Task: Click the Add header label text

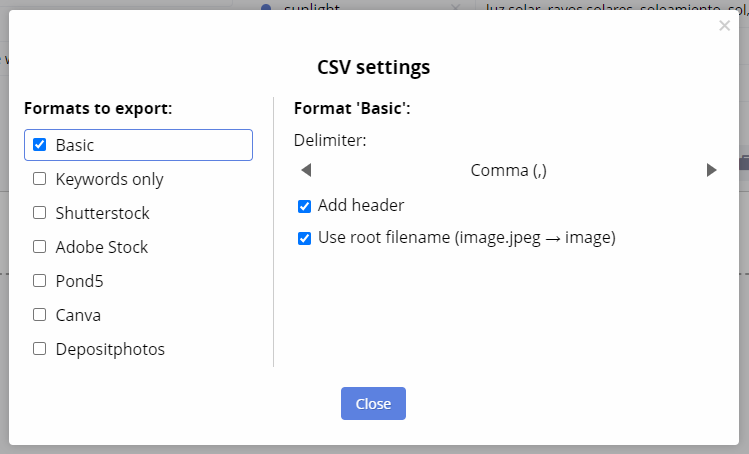Action: [361, 205]
